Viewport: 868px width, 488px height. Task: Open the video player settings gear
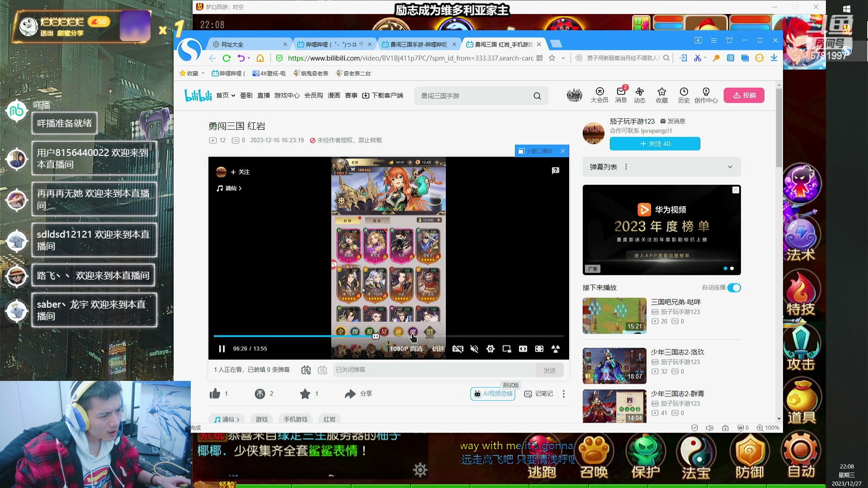tap(490, 348)
